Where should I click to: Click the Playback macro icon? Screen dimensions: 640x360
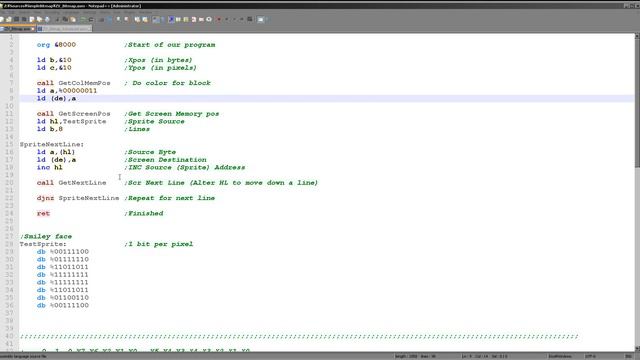click(234, 19)
